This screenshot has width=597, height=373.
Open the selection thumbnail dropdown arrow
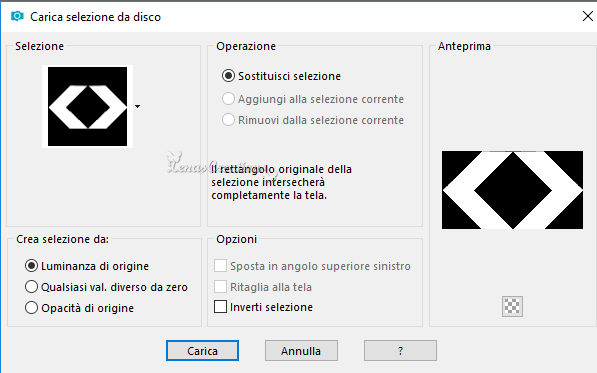(x=137, y=106)
